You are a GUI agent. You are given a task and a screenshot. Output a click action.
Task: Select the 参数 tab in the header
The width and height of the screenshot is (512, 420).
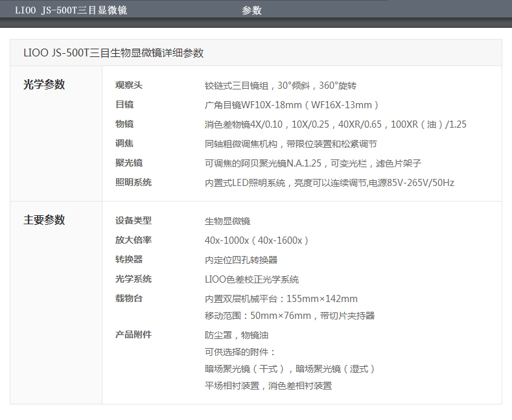click(251, 10)
